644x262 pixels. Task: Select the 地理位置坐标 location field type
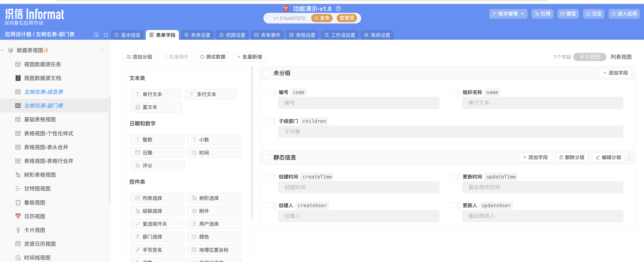[x=214, y=250]
